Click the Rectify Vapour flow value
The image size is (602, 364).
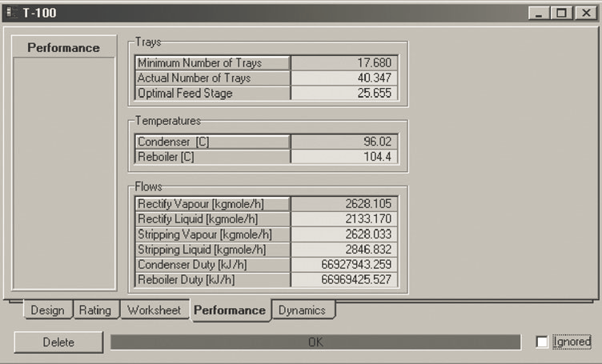click(344, 204)
